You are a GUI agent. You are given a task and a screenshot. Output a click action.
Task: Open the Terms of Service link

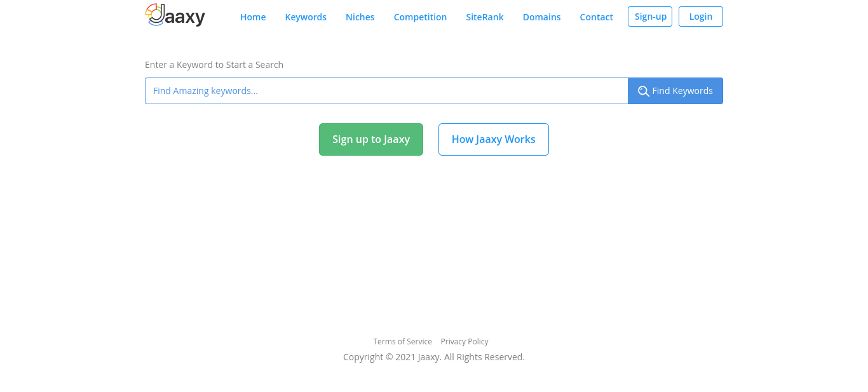(402, 342)
